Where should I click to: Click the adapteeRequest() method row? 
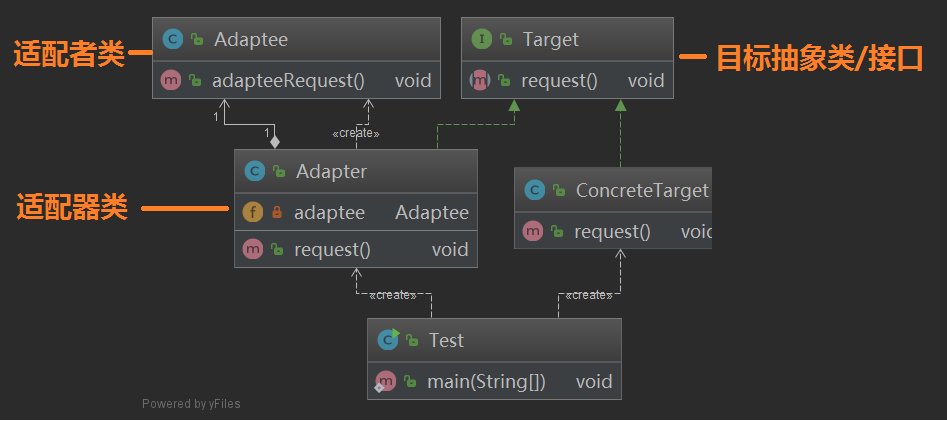(x=290, y=81)
